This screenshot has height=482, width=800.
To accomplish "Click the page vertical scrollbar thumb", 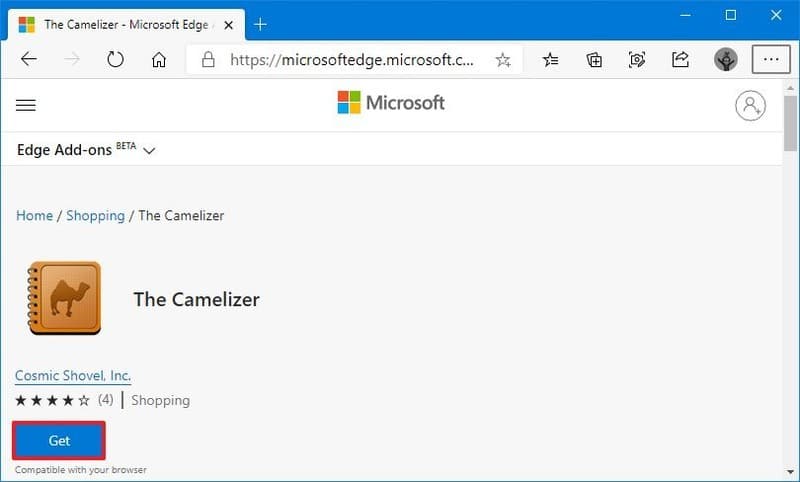I will click(790, 123).
